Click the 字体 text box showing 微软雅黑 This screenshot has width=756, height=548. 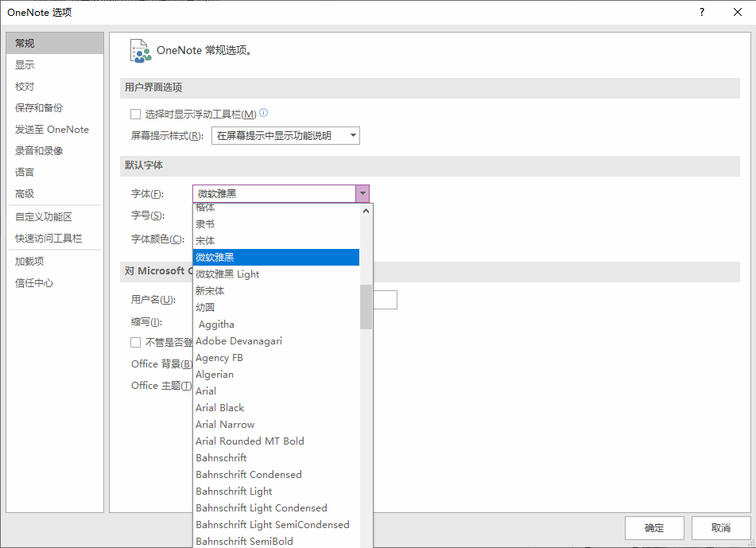(x=274, y=194)
